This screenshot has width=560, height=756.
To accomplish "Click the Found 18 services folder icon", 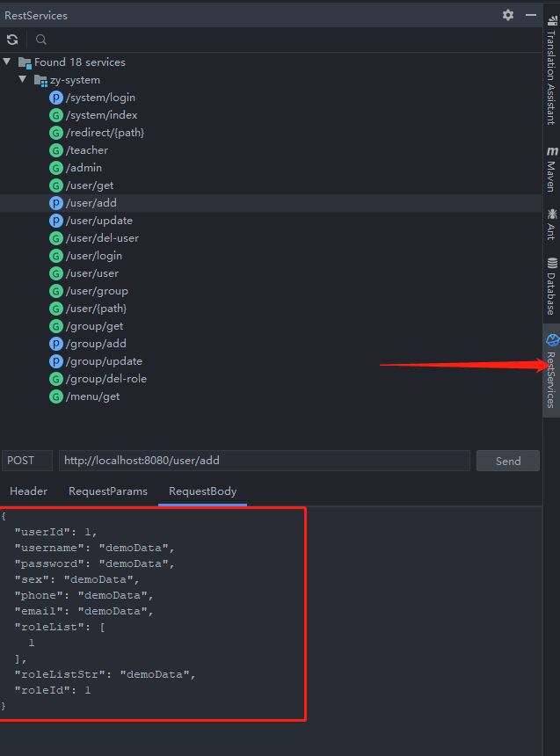I will (25, 62).
